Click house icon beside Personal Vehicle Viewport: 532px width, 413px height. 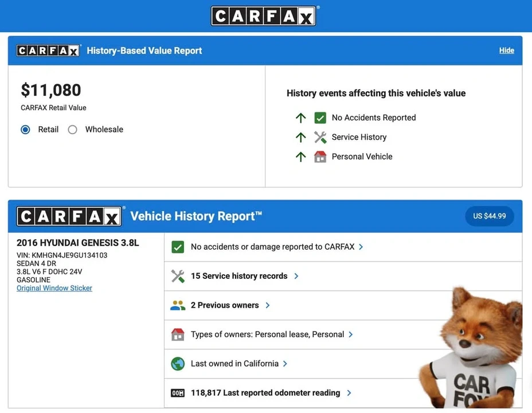(320, 157)
